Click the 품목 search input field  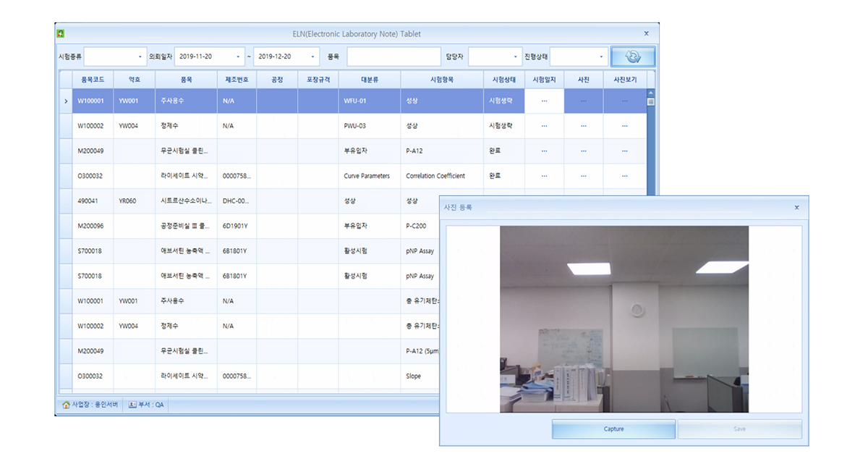click(x=393, y=56)
